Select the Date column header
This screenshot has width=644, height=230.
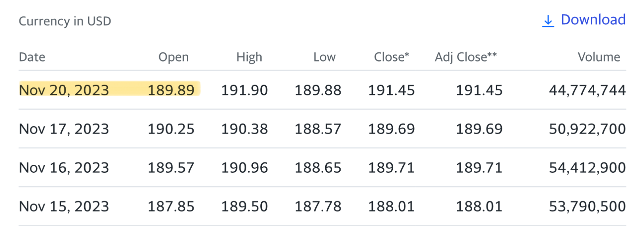[x=32, y=57]
